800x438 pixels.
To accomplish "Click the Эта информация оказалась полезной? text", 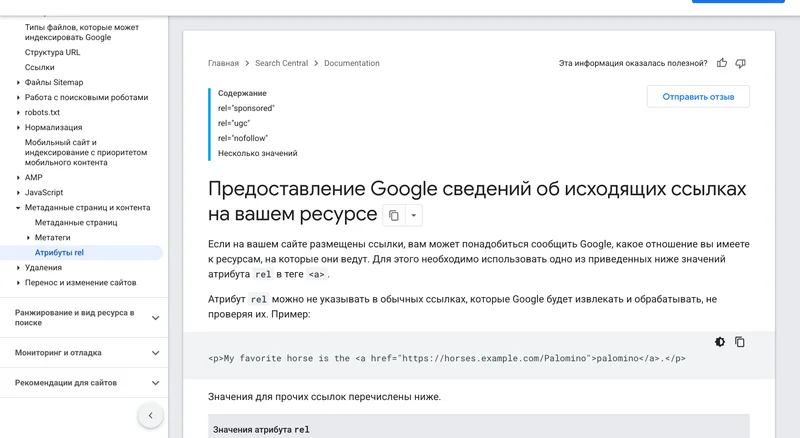I will coord(633,63).
